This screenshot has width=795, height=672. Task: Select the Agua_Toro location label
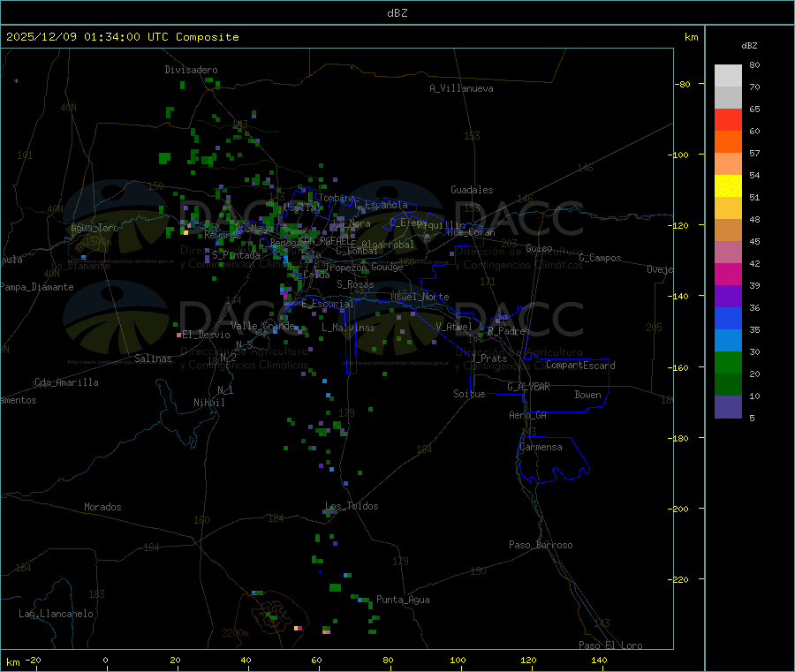coord(95,228)
